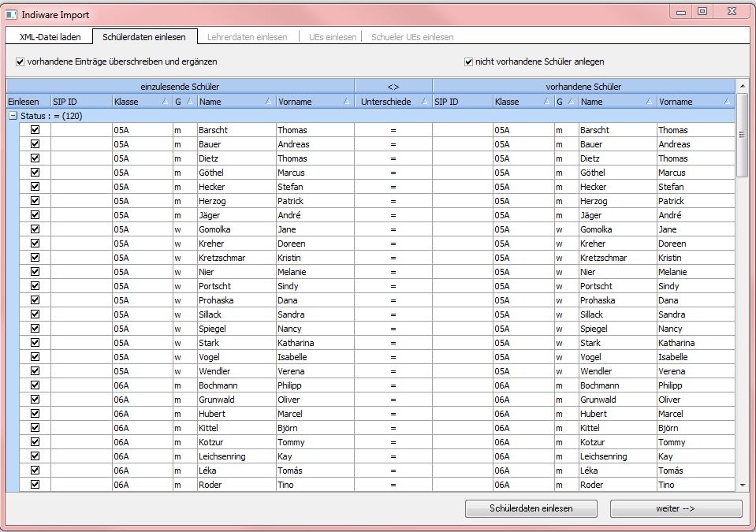Select left G cell in Sillack row
The height and width of the screenshot is (532, 756).
pyautogui.click(x=185, y=314)
